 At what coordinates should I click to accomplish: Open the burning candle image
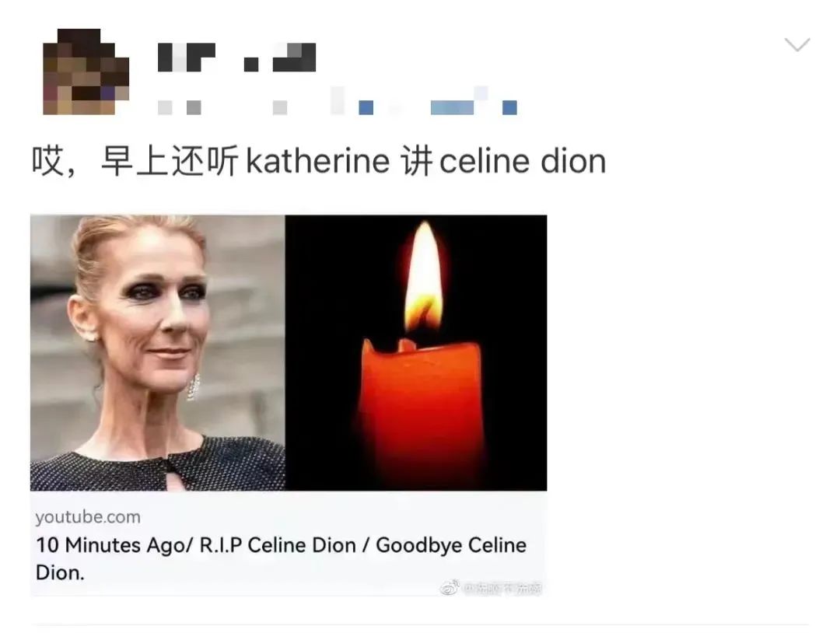click(416, 353)
